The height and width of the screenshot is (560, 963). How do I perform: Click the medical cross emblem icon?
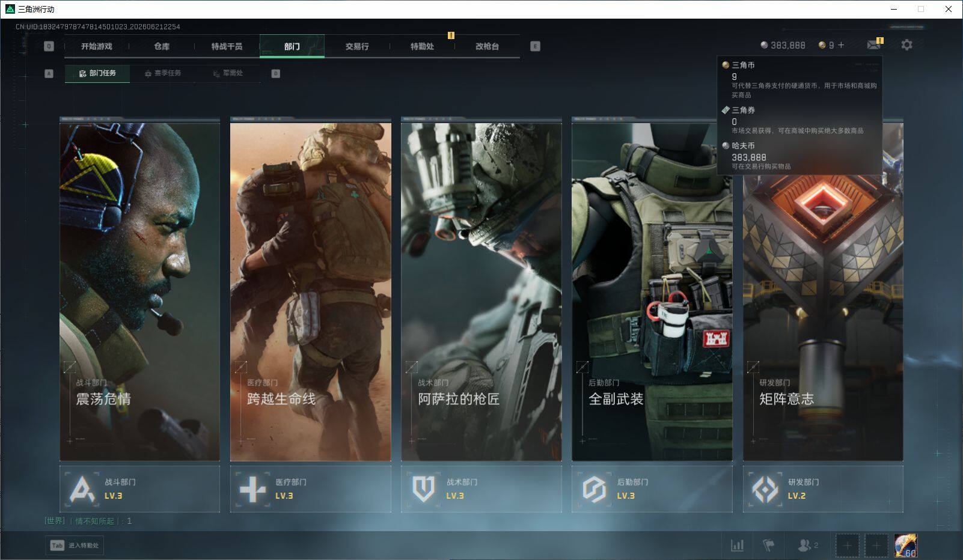click(252, 489)
